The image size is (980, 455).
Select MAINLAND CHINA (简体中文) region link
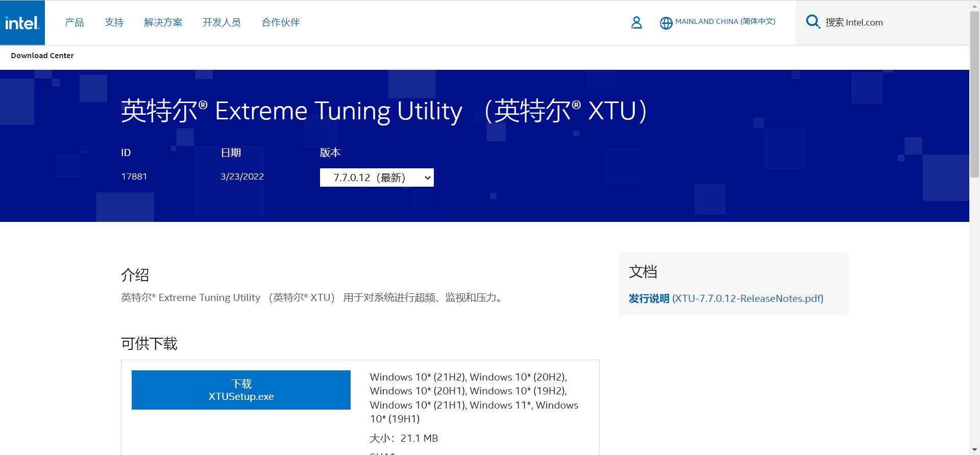725,21
